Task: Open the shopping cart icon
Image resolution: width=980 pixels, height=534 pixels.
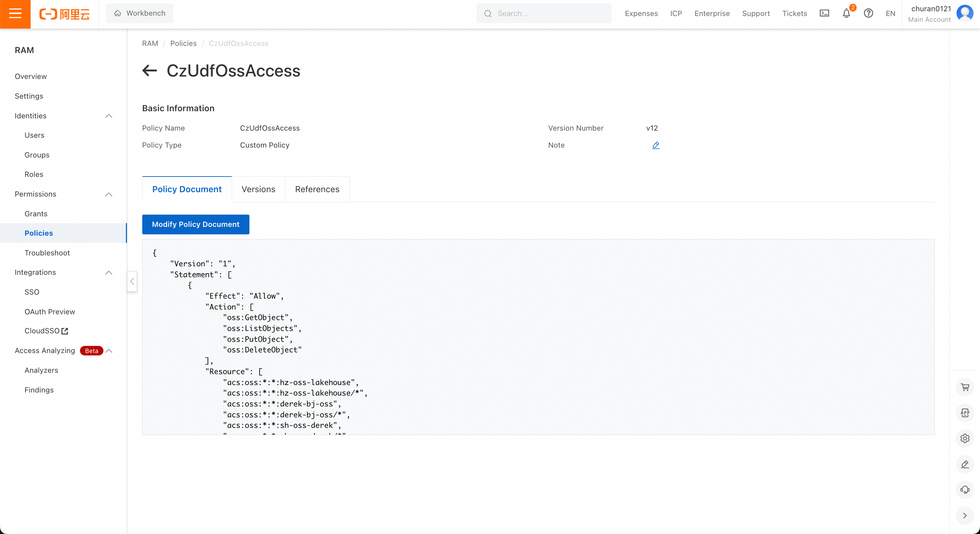Action: pyautogui.click(x=965, y=387)
